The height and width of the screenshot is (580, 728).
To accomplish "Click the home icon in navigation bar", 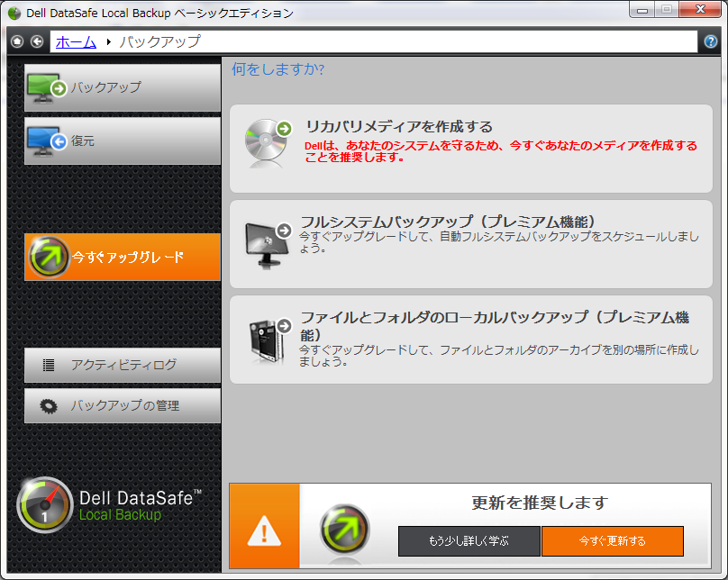I will [15, 41].
